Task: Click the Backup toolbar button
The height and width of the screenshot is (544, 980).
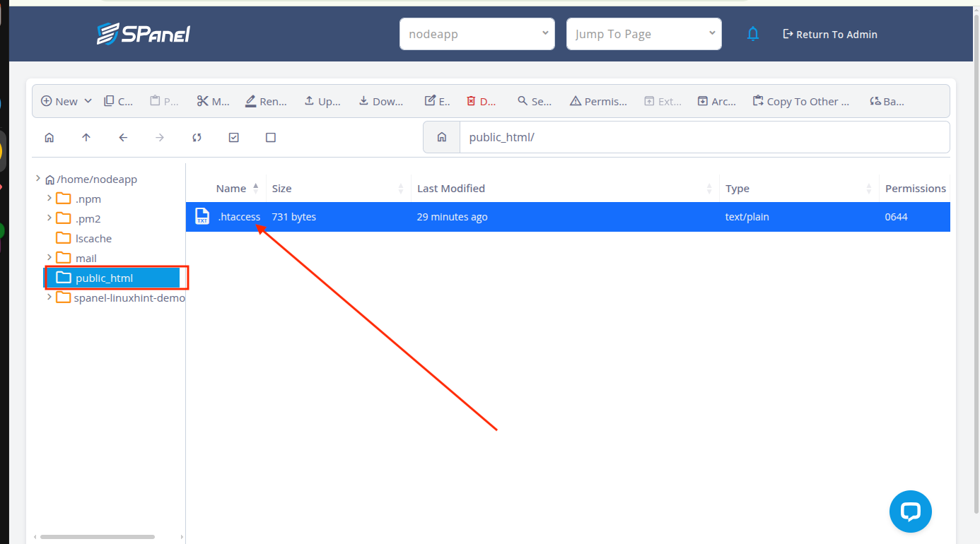Action: point(887,101)
